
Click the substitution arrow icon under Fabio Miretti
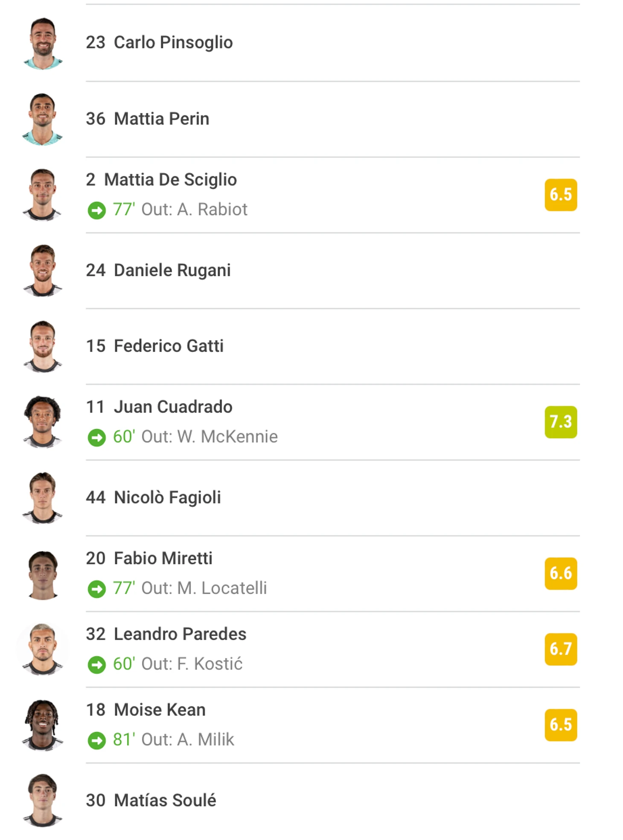pyautogui.click(x=96, y=589)
